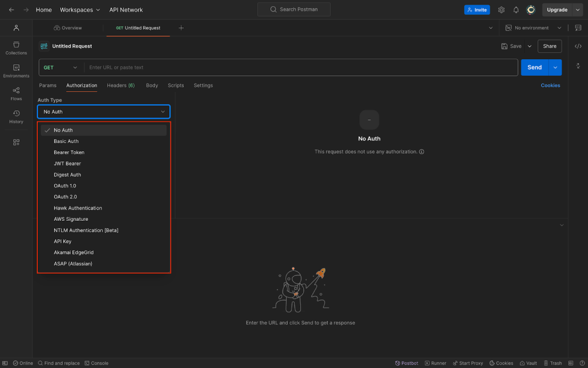Expand the Upgrade options arrow

(x=578, y=10)
